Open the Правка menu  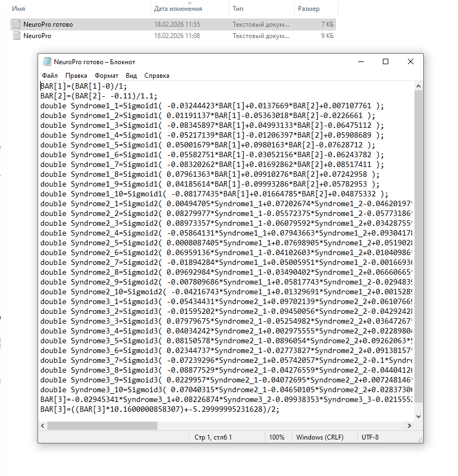(76, 76)
